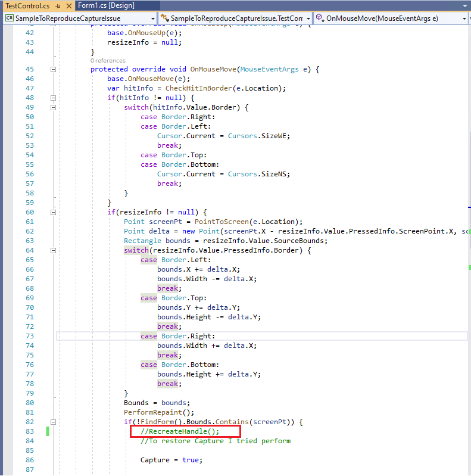The width and height of the screenshot is (471, 476).
Task: Click 'Cursors.SizeWE' on line 52
Action: tap(257, 136)
